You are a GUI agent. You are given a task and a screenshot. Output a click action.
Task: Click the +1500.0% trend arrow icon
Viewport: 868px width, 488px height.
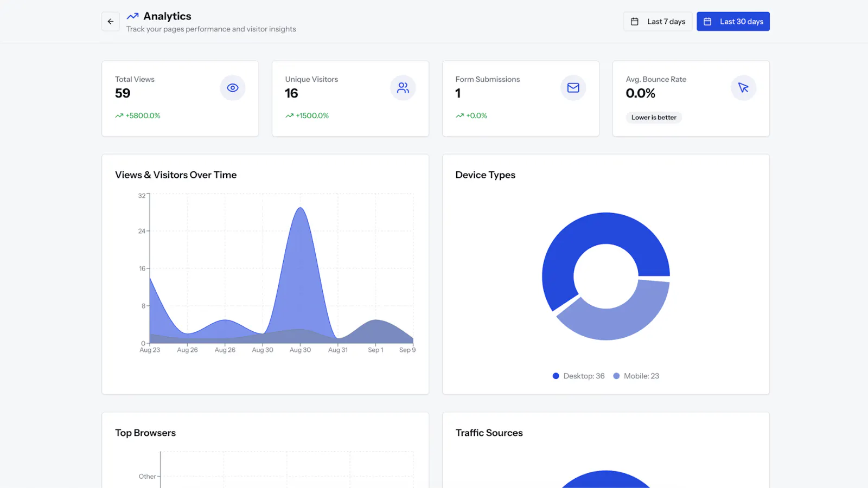point(290,115)
